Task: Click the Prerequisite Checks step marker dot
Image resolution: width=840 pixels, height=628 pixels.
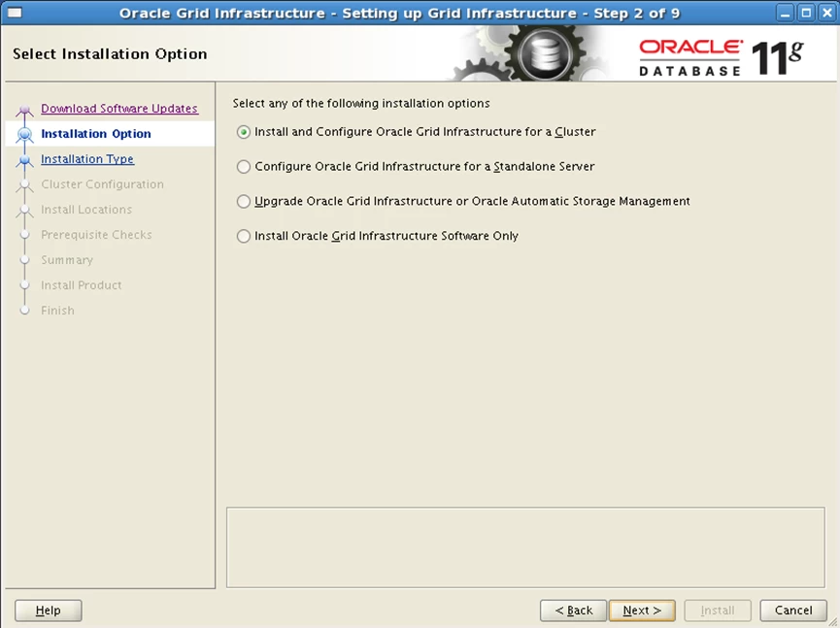Action: coord(24,235)
